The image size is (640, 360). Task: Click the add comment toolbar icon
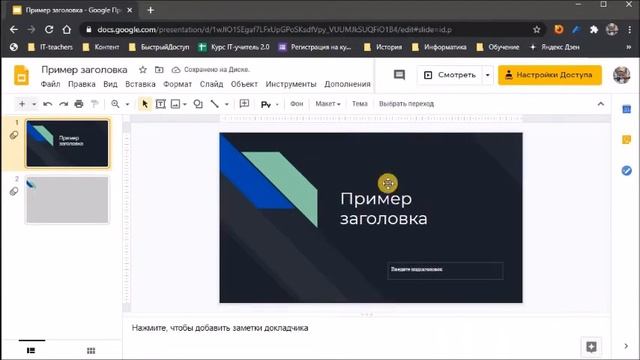[244, 104]
